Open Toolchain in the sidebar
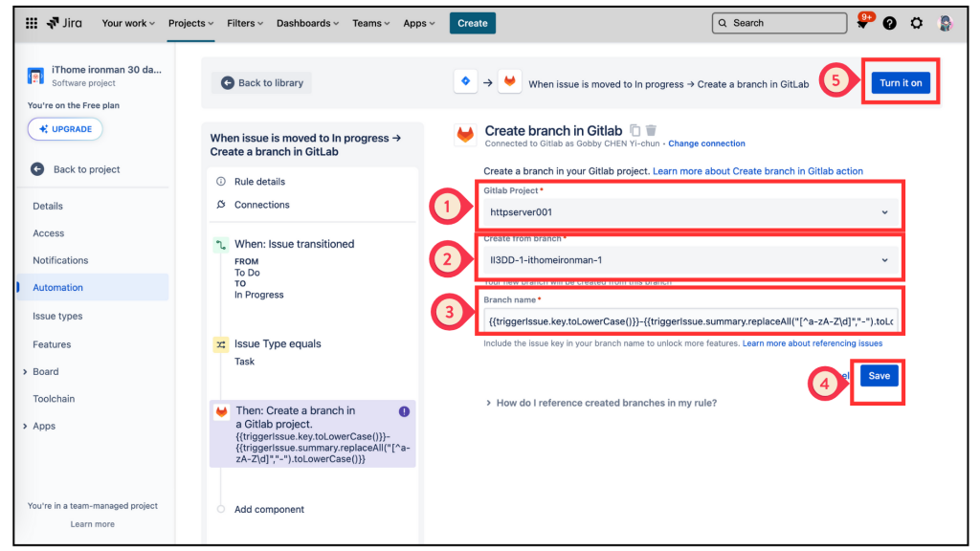The image size is (980, 551). pos(54,399)
